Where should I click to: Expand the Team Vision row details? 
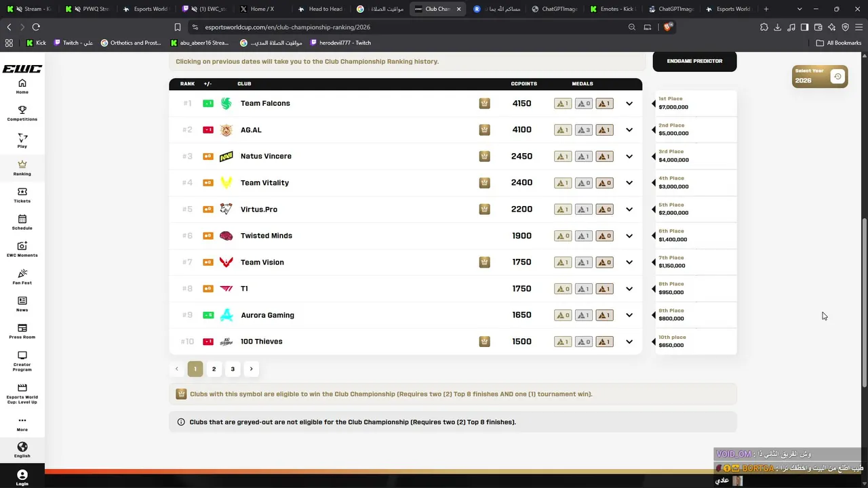629,262
